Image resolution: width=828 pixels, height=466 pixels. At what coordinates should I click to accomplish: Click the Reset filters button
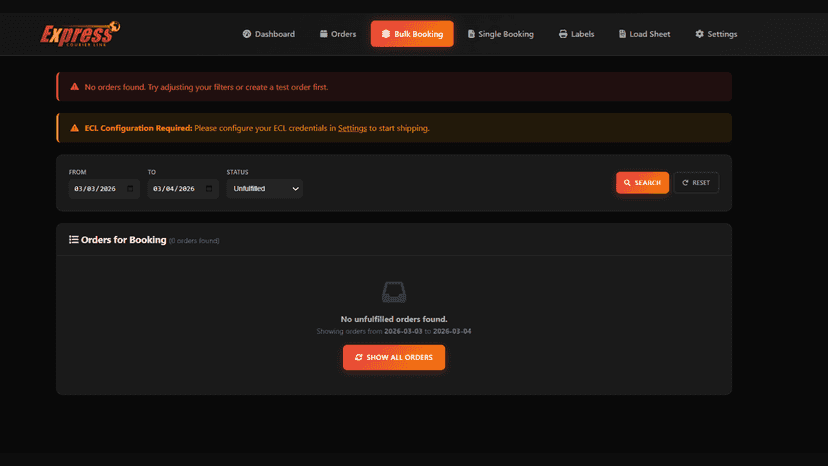pyautogui.click(x=696, y=183)
